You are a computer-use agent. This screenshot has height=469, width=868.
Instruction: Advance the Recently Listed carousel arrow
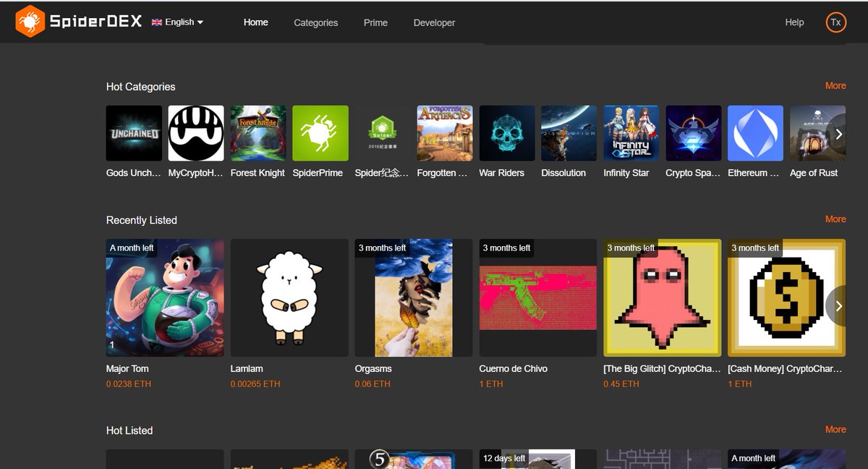838,306
